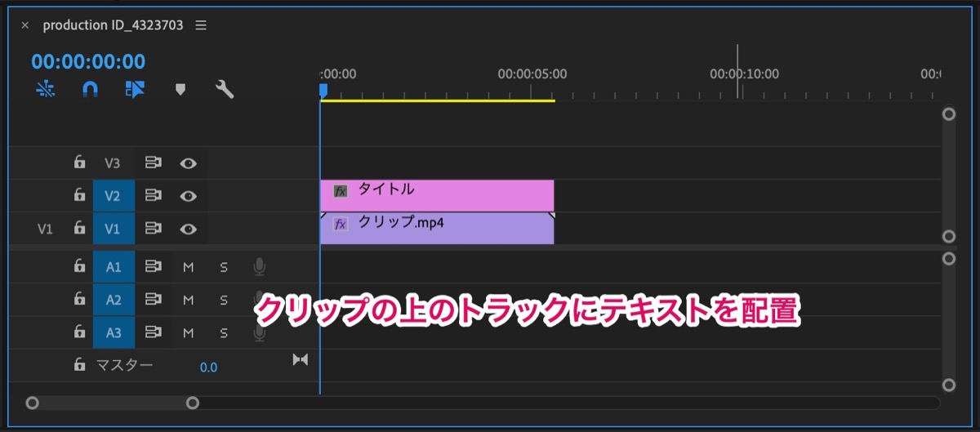Image resolution: width=980 pixels, height=432 pixels.
Task: Select the タイトル clip on V2
Action: (437, 196)
